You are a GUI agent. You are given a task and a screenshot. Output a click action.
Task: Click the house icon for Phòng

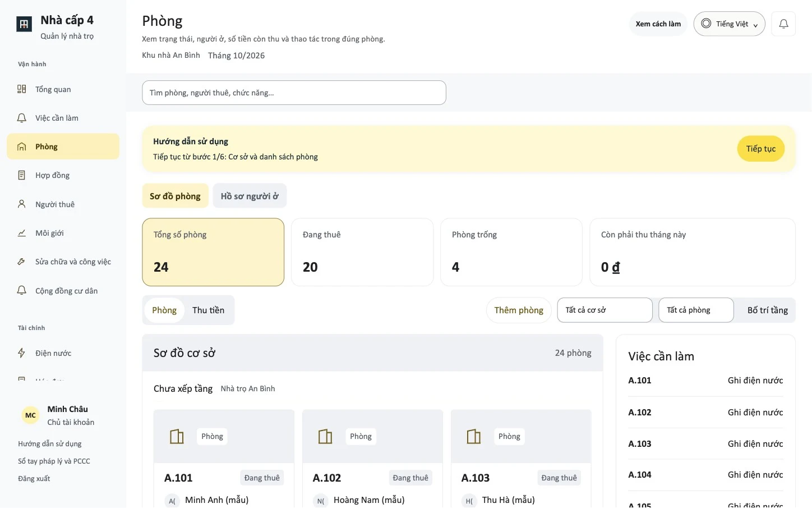tap(22, 147)
